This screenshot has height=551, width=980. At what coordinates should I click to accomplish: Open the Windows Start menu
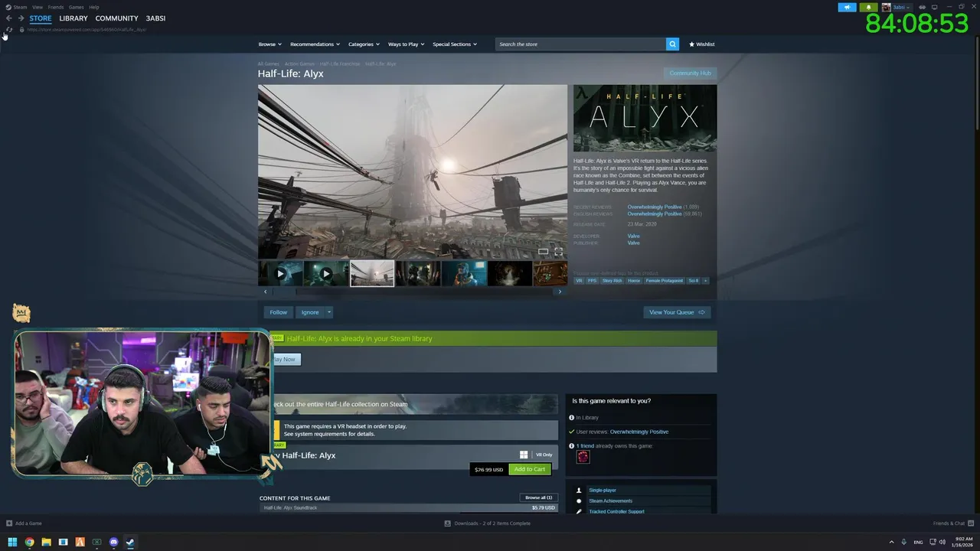(x=12, y=542)
